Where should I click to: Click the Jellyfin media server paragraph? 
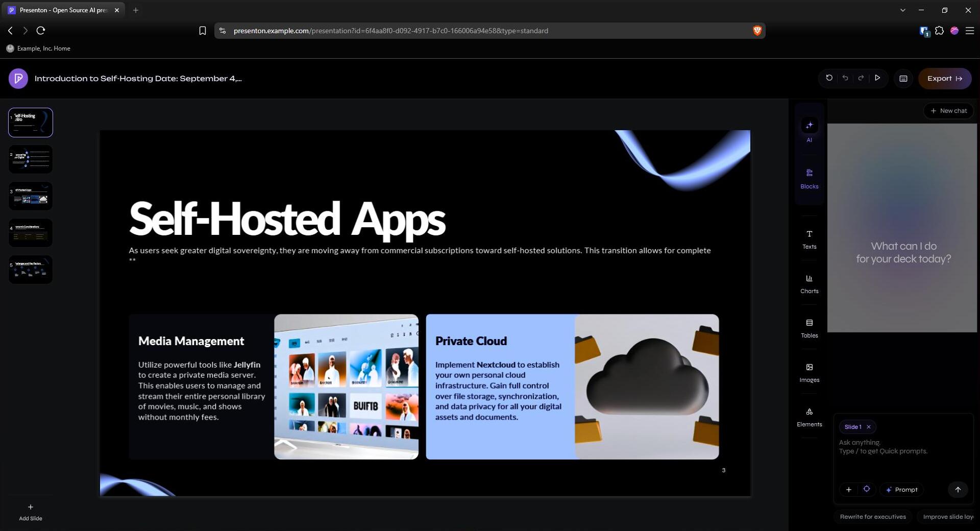coord(202,391)
